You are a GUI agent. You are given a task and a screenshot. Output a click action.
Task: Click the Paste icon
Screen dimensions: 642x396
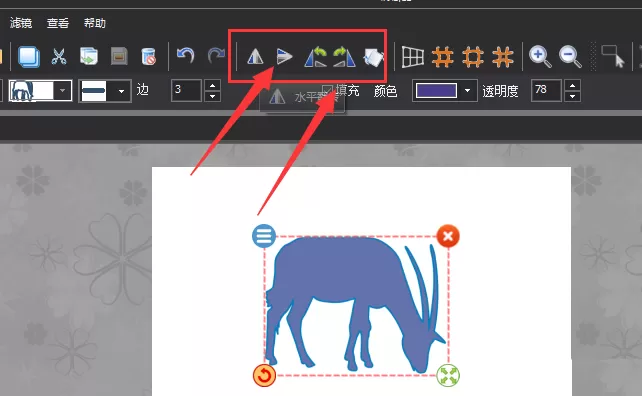pos(89,56)
